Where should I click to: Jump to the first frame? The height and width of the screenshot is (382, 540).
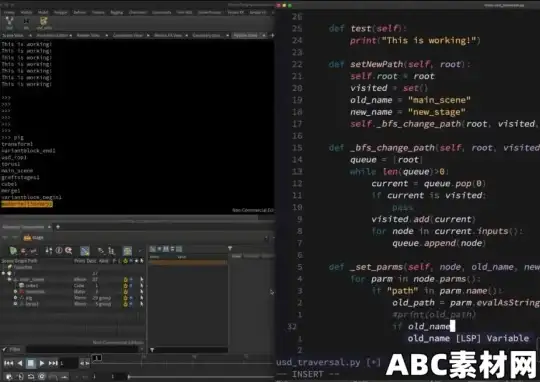click(9, 363)
